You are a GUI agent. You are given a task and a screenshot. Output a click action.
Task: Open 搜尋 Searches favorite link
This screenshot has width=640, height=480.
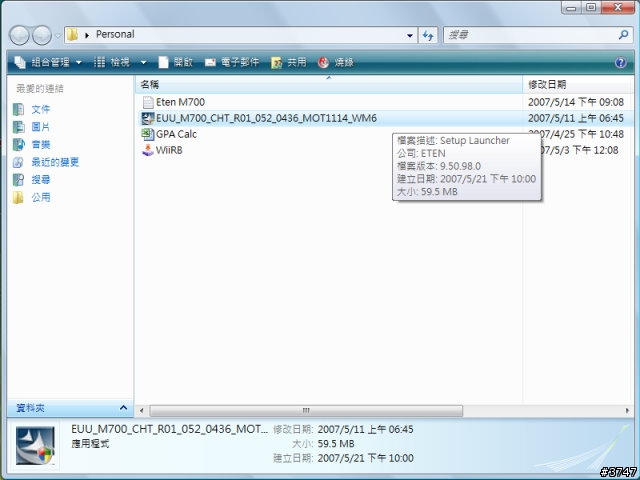coord(41,180)
